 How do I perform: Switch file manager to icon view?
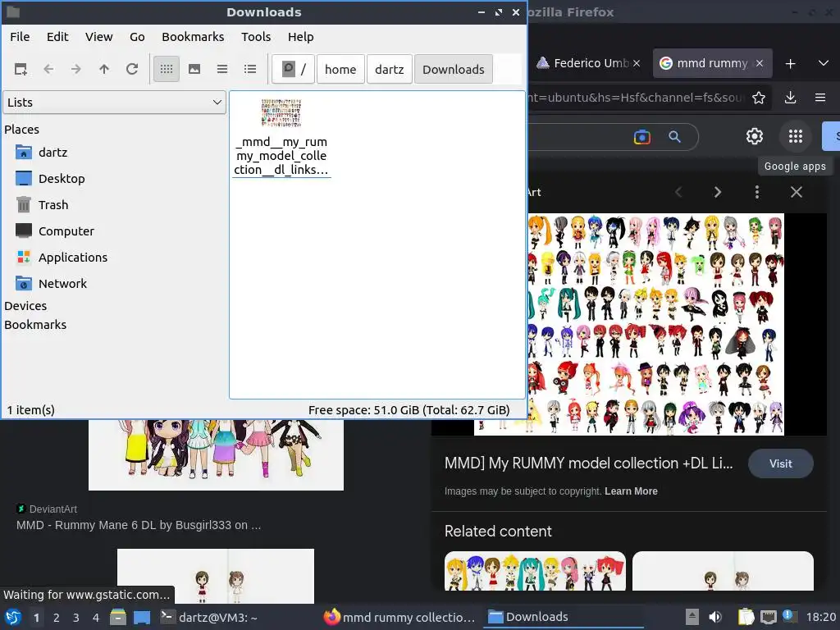[x=167, y=69]
